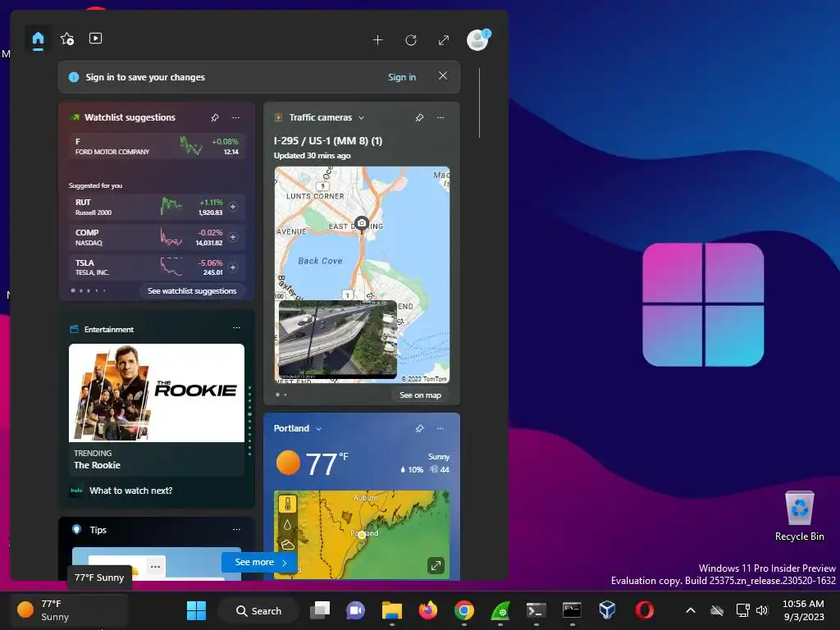
Task: Expand the weather map
Action: click(436, 565)
